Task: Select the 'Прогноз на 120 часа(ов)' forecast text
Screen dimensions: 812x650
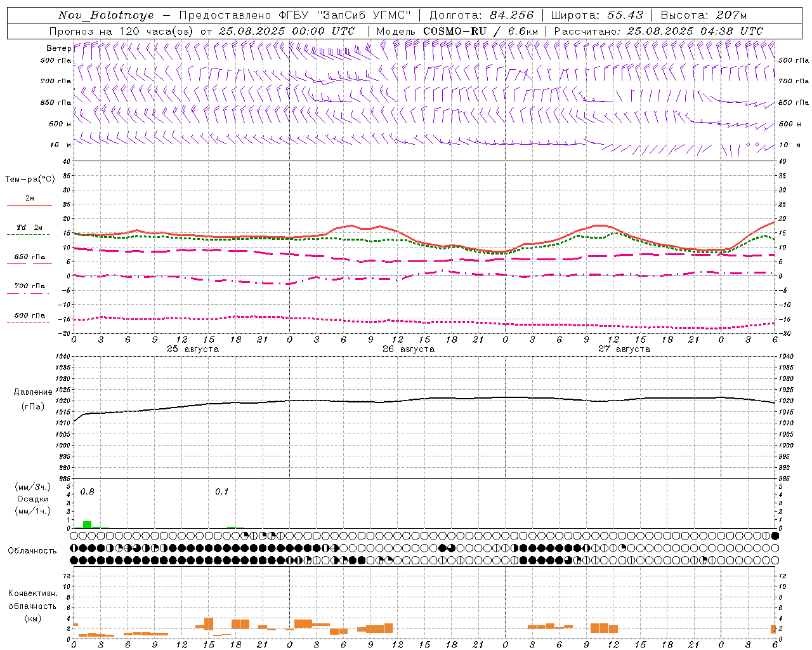Action: [x=121, y=31]
